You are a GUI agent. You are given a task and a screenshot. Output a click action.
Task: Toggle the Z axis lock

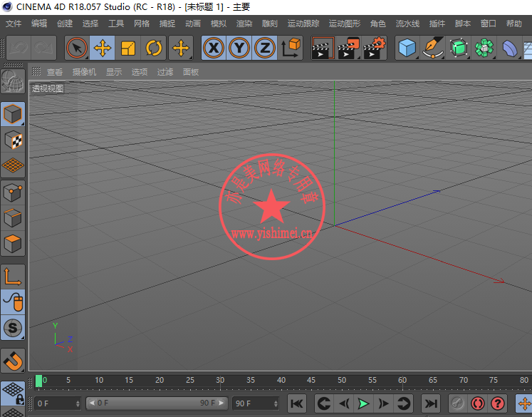[265, 48]
